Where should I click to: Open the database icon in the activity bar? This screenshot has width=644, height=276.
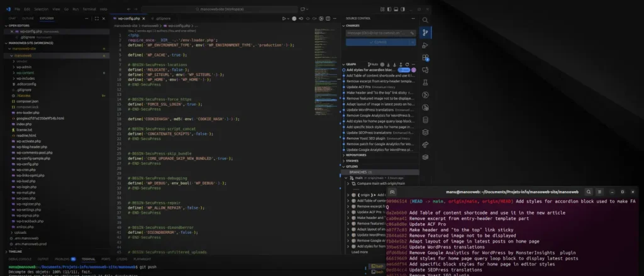[425, 120]
